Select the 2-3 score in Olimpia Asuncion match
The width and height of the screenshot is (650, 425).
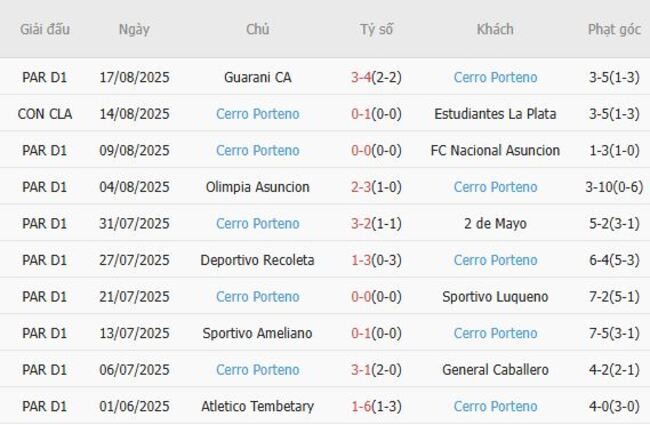pyautogui.click(x=362, y=187)
